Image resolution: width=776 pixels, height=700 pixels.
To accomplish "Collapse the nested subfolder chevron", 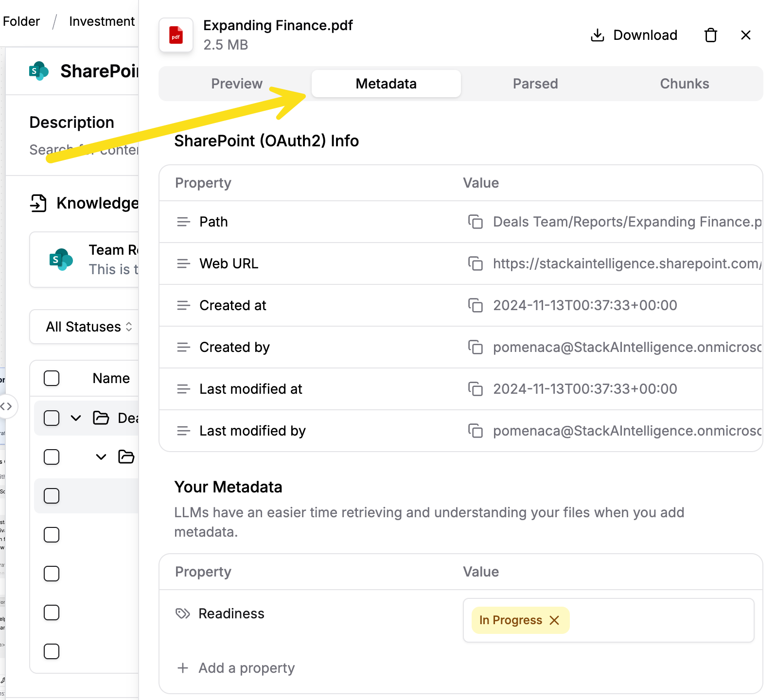I will tap(101, 457).
